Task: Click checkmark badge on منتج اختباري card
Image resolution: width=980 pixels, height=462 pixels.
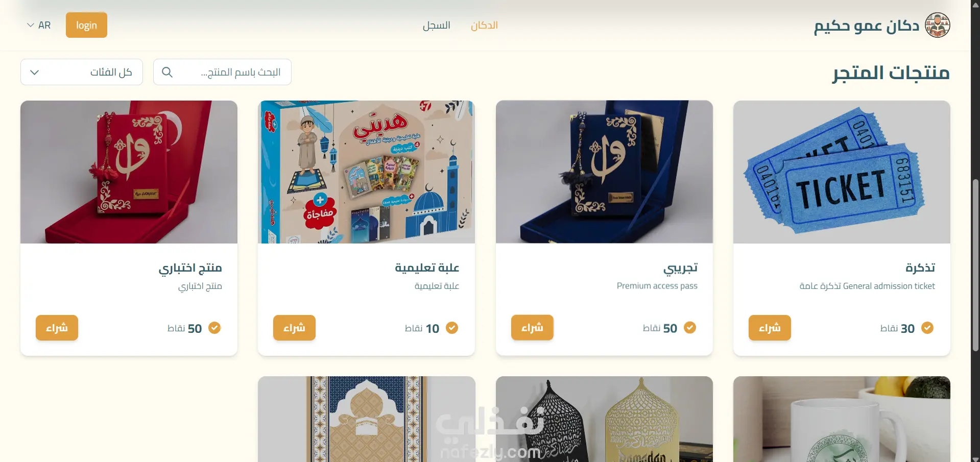Action: tap(214, 328)
